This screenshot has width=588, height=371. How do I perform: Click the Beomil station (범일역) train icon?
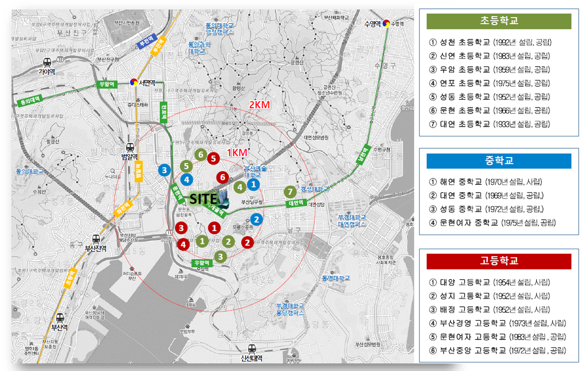tap(130, 147)
